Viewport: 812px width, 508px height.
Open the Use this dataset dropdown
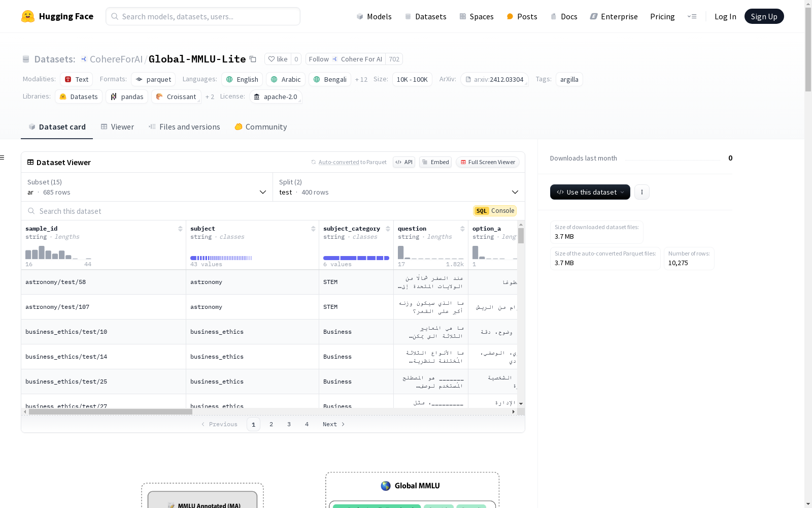tap(590, 192)
